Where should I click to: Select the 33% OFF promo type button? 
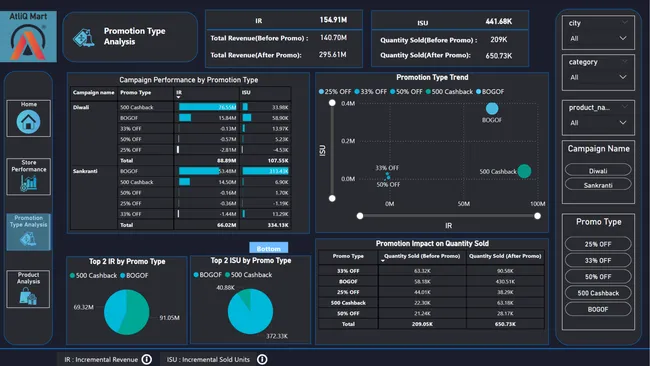[x=598, y=260]
